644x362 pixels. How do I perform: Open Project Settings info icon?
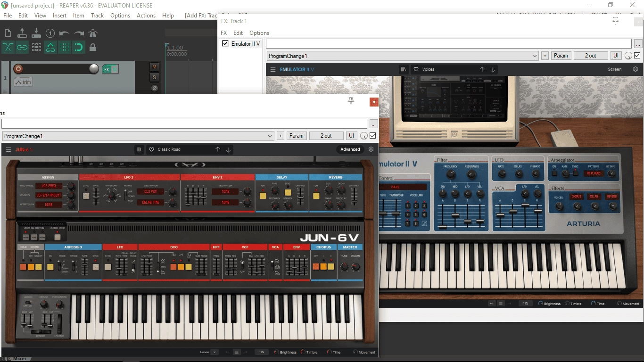[x=50, y=33]
